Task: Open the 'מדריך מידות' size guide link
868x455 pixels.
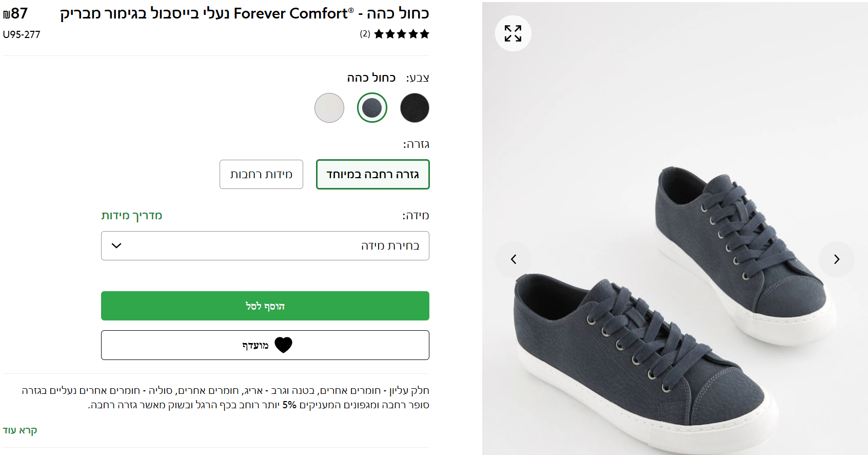Action: tap(132, 216)
